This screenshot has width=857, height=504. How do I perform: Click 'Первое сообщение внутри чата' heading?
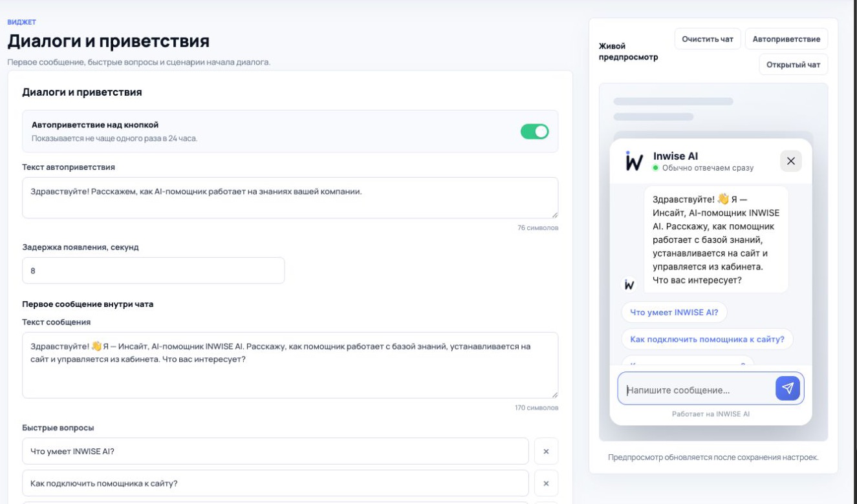(88, 304)
